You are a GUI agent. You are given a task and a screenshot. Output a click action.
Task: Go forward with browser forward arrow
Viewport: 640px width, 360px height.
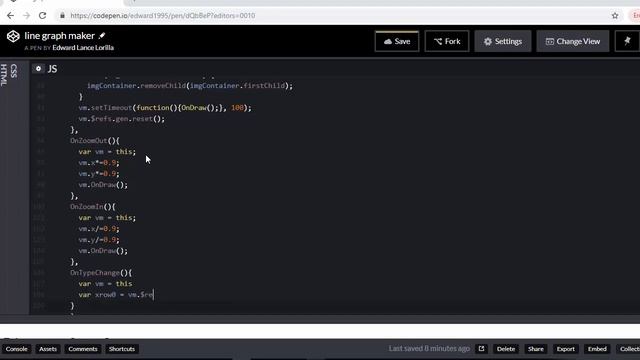[x=27, y=16]
